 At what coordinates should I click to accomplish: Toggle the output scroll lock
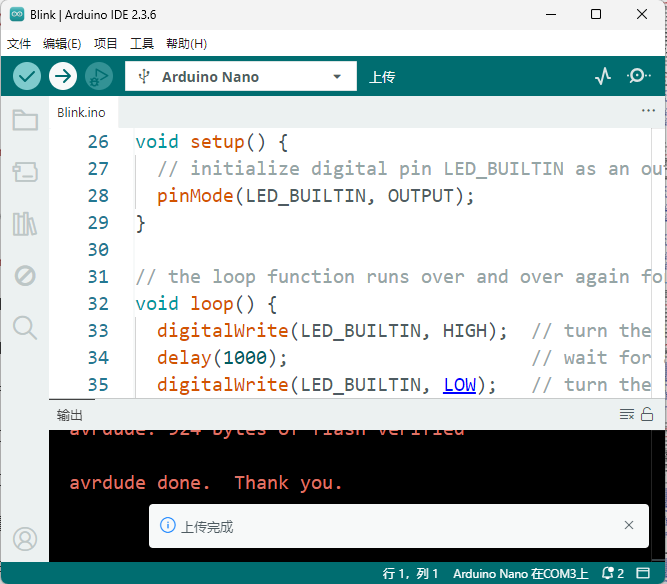tap(647, 414)
